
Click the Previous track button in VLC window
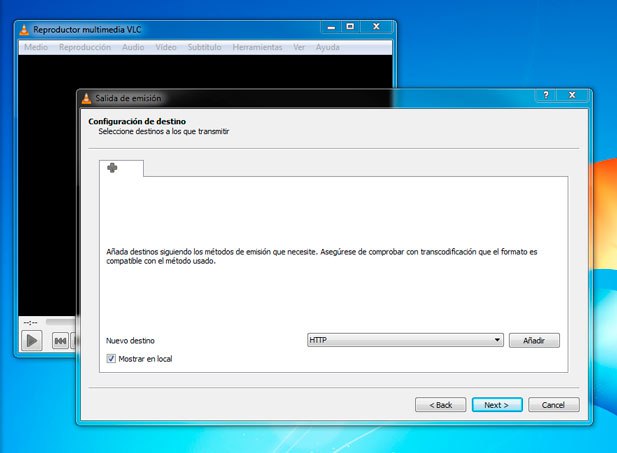(60, 341)
